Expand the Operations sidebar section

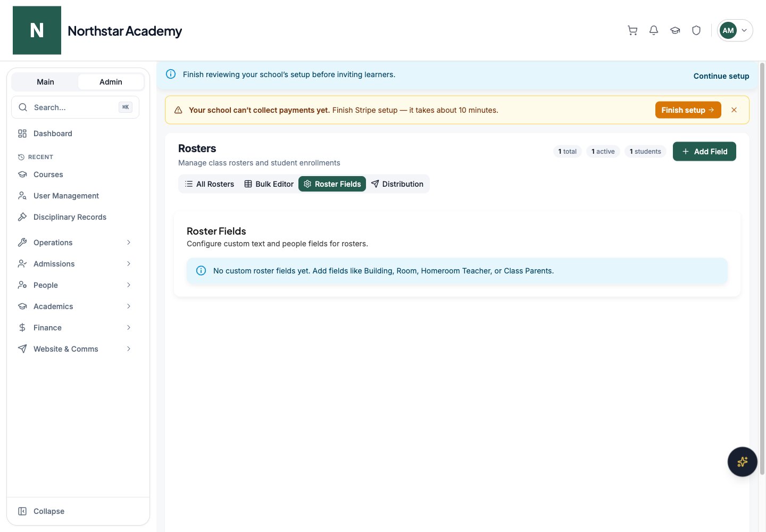pyautogui.click(x=75, y=243)
